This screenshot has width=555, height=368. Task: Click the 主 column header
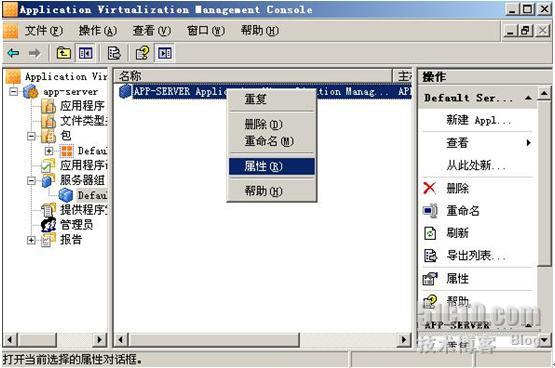pos(402,76)
